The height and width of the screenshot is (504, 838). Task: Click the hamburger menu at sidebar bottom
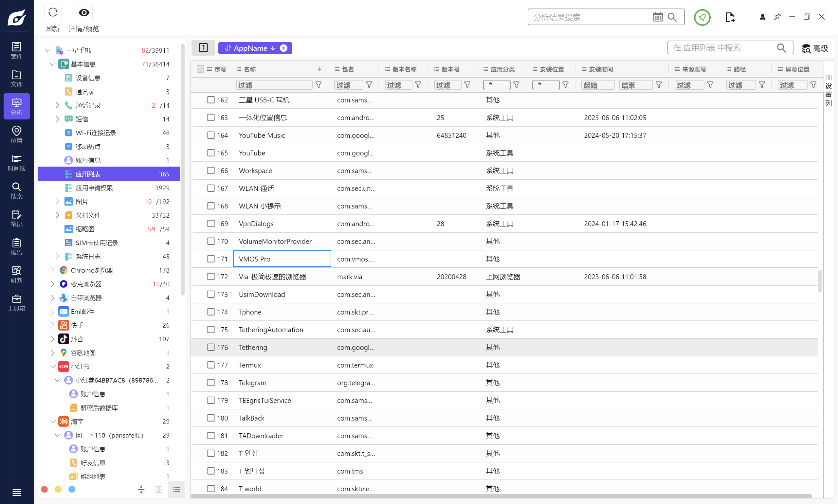pyautogui.click(x=17, y=492)
